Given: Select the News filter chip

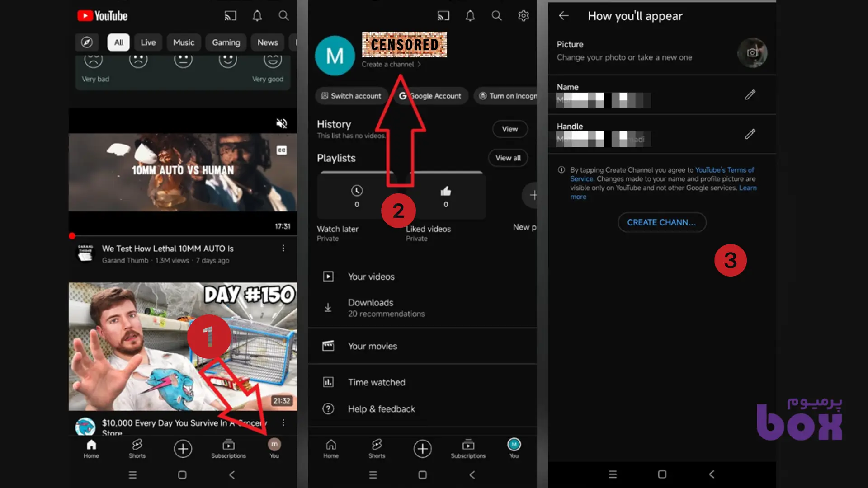Looking at the screenshot, I should pyautogui.click(x=268, y=42).
